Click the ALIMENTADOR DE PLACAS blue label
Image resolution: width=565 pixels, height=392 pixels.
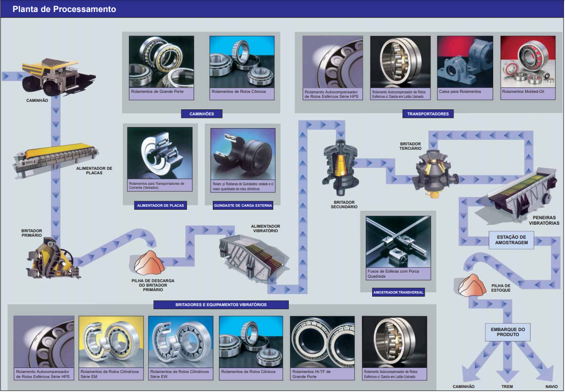(x=160, y=205)
